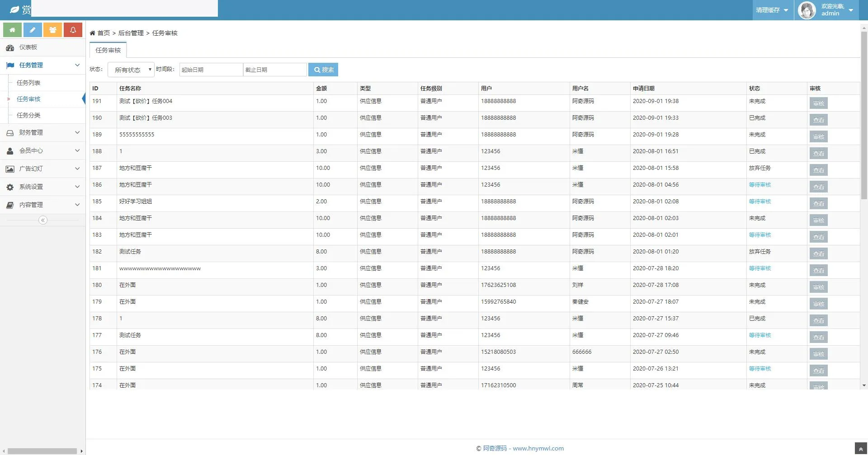Click the orange users shortcut icon
Screen dimensions: 868x455
[x=53, y=30]
